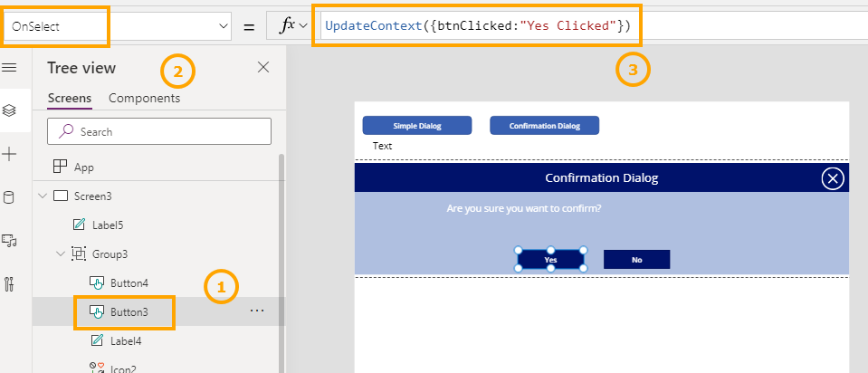Open the Advanced tools icon
Screen dimensions: 868x373
10,284
